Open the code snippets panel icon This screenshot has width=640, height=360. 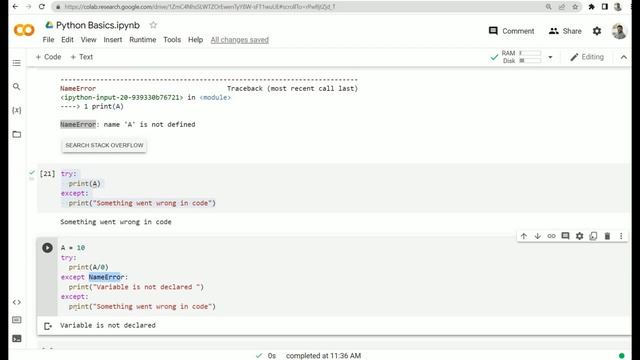[17, 302]
